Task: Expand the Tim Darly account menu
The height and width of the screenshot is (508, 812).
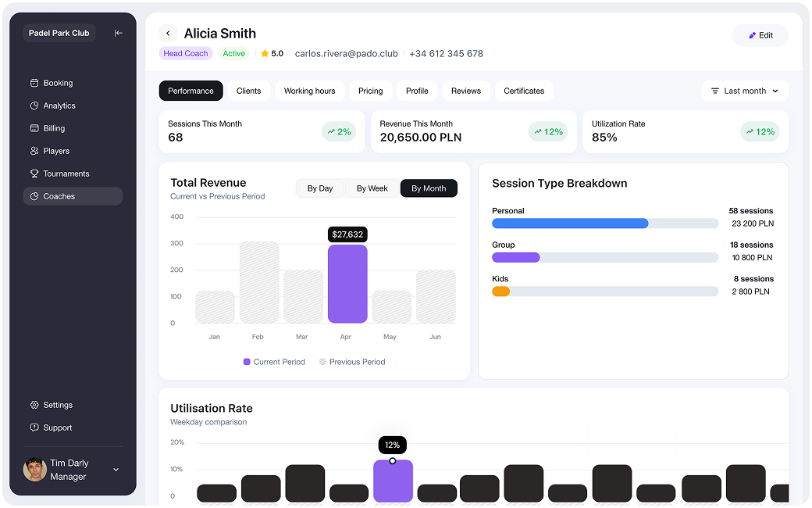Action: [x=116, y=470]
